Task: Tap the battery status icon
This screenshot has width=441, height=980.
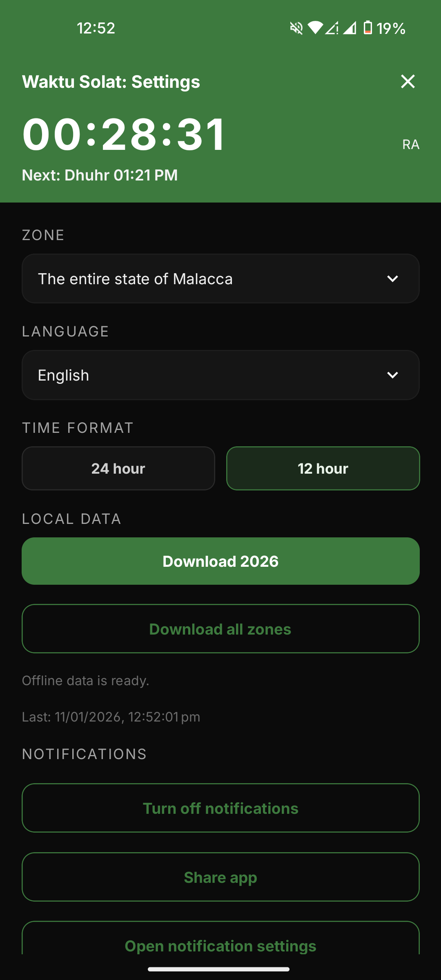Action: (368, 28)
